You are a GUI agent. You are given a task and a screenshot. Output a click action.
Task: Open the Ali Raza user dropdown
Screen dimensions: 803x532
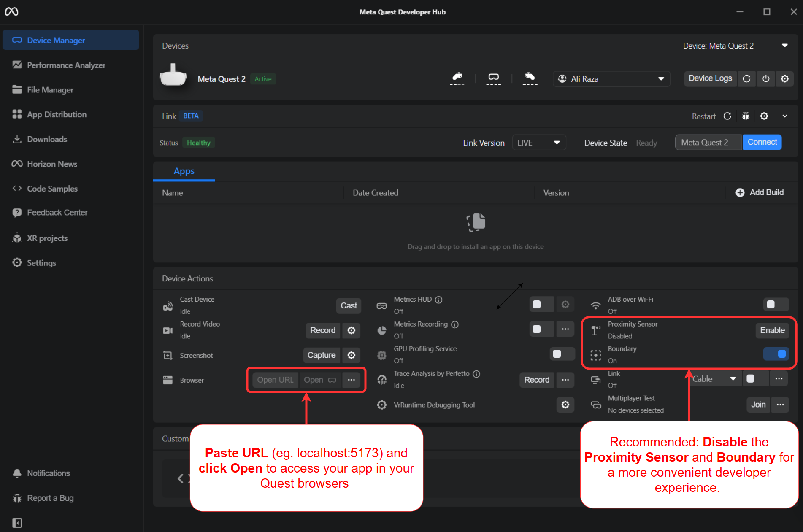point(611,79)
